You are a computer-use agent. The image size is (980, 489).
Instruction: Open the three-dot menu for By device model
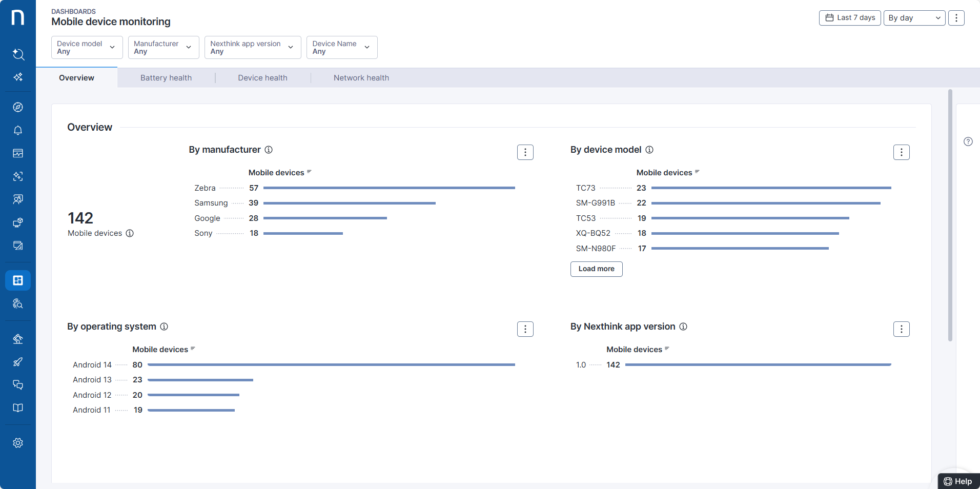pos(901,152)
